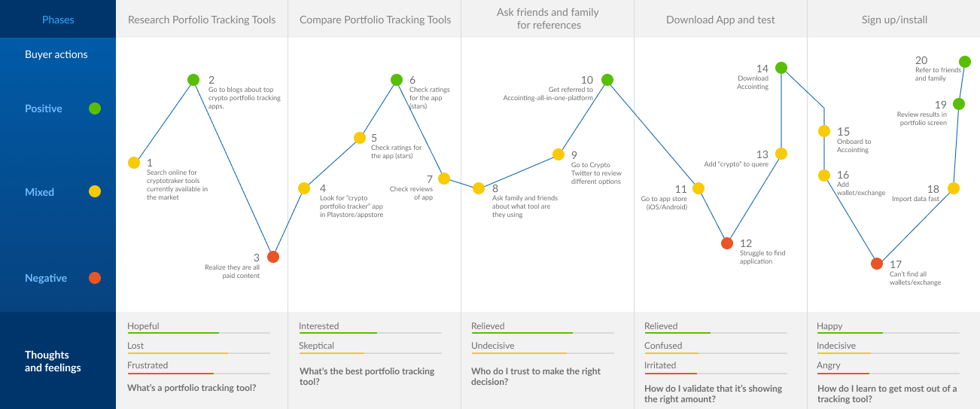Open the Download App and test header
This screenshot has width=980, height=409.
tap(720, 20)
